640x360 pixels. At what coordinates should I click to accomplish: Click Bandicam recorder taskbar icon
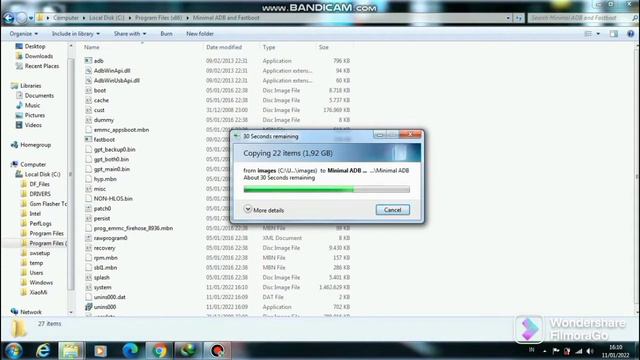tap(217, 351)
